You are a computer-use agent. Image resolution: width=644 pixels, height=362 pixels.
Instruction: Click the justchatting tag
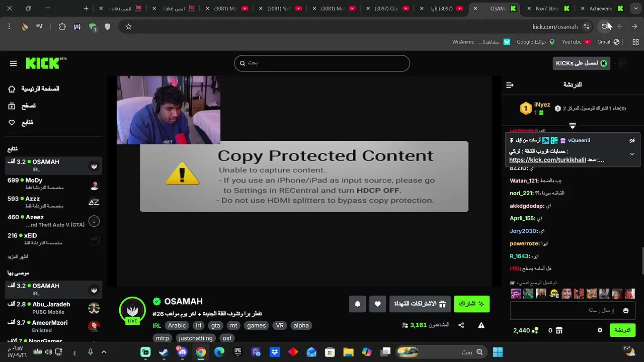196,338
